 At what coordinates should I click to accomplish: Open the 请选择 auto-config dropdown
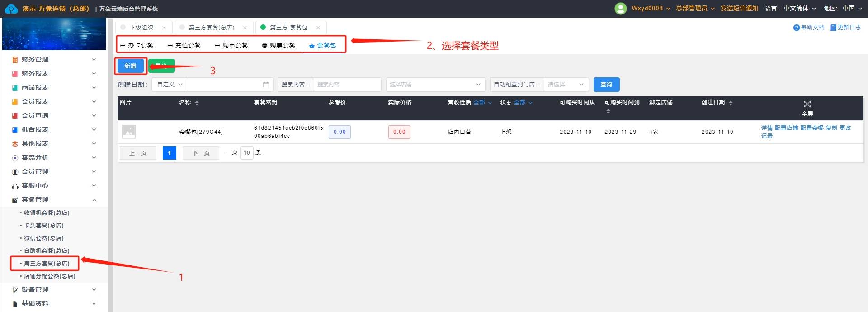coord(566,85)
